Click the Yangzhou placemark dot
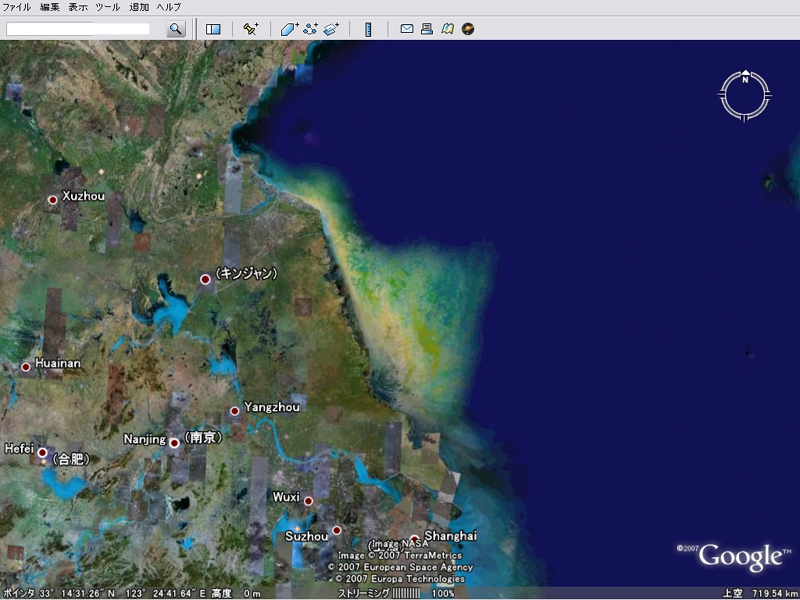This screenshot has height=600, width=800. (235, 411)
